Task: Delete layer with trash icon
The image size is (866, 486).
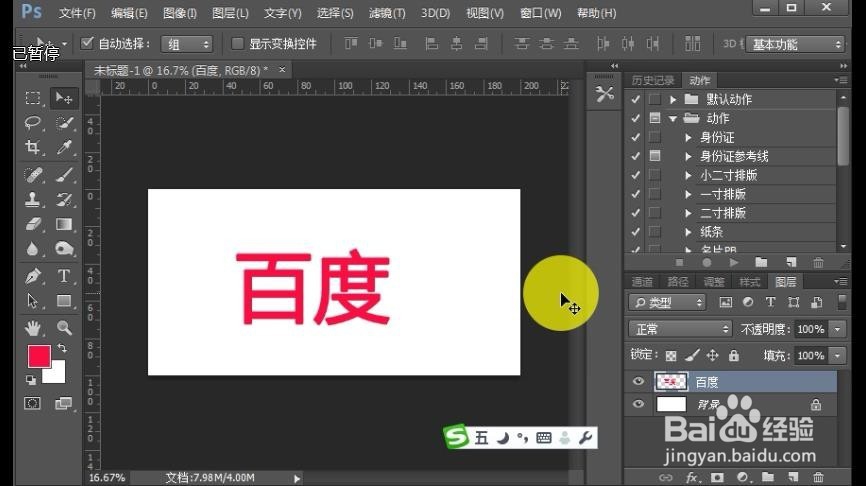Action: coord(819,477)
